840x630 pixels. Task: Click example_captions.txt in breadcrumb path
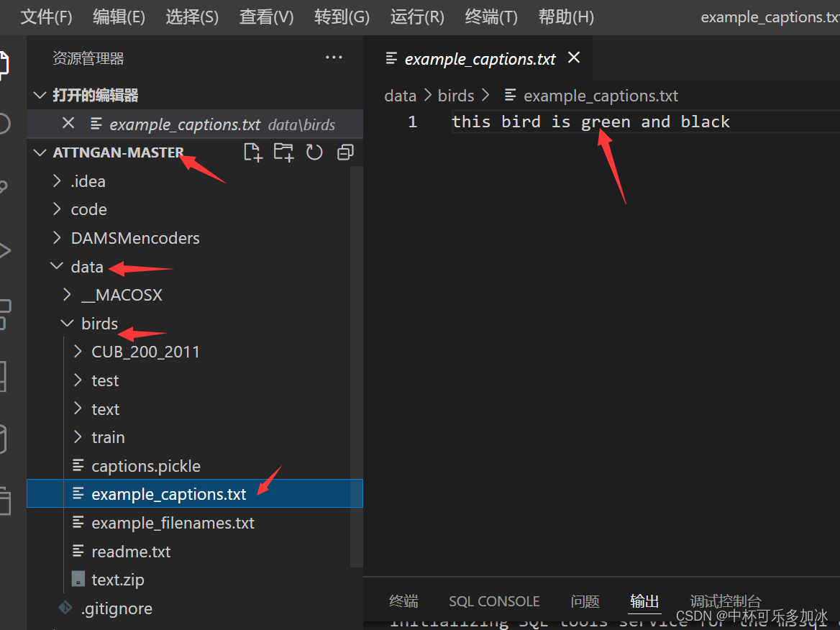point(601,96)
